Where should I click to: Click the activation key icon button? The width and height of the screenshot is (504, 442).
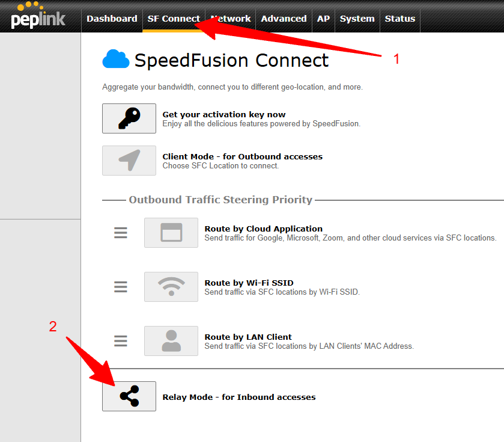click(129, 118)
